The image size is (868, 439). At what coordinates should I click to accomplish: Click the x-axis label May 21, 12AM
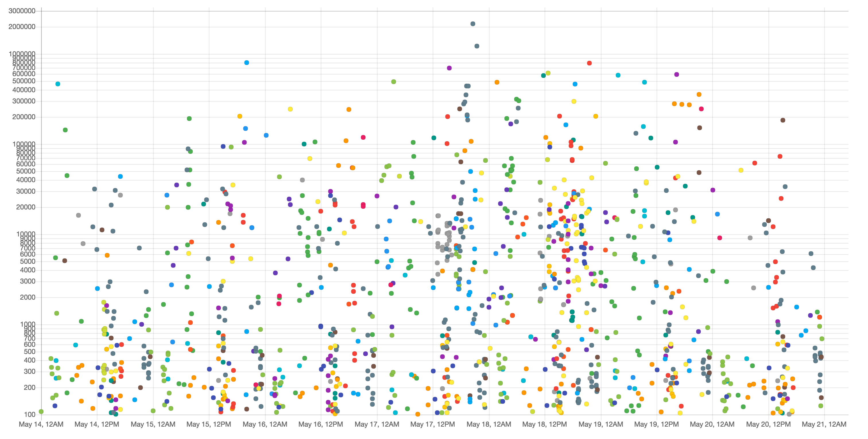point(824,424)
